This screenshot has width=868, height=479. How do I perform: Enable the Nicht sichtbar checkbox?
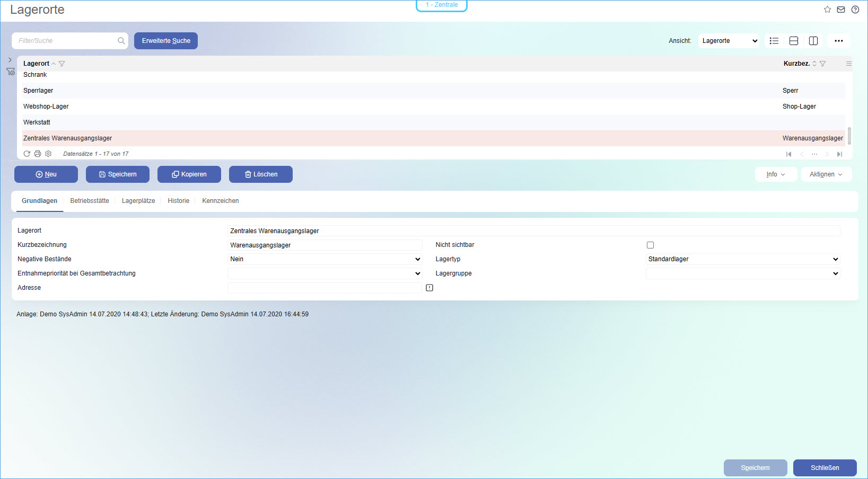pyautogui.click(x=650, y=245)
